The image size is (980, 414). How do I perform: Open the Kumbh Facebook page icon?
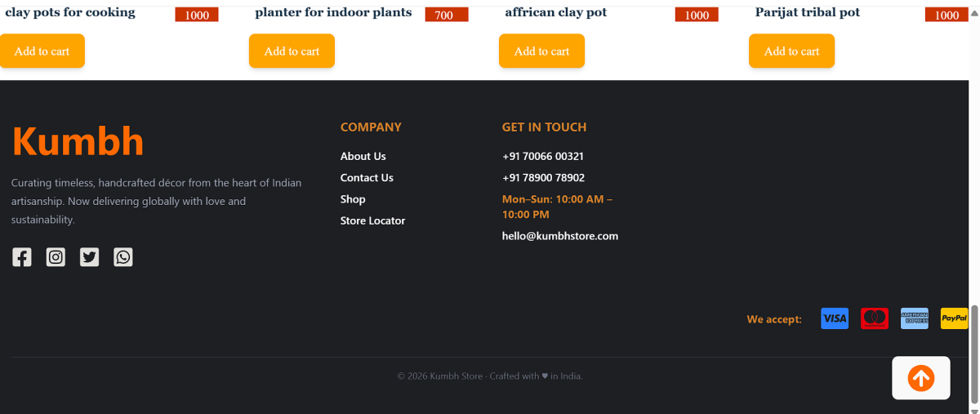21,257
